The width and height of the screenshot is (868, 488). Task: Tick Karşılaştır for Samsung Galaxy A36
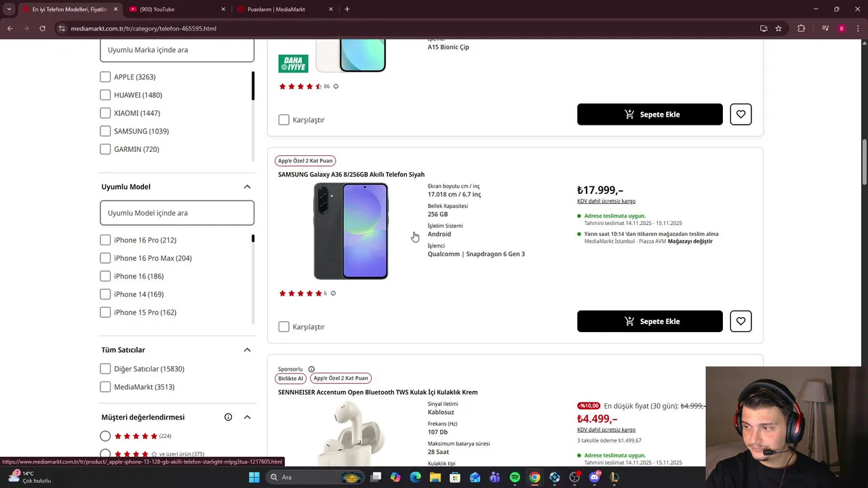(283, 327)
